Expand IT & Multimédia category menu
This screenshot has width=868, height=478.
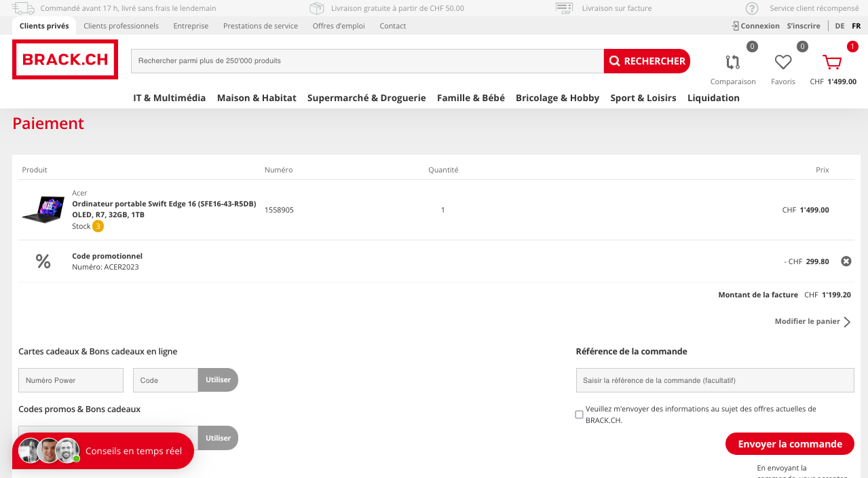[x=169, y=98]
